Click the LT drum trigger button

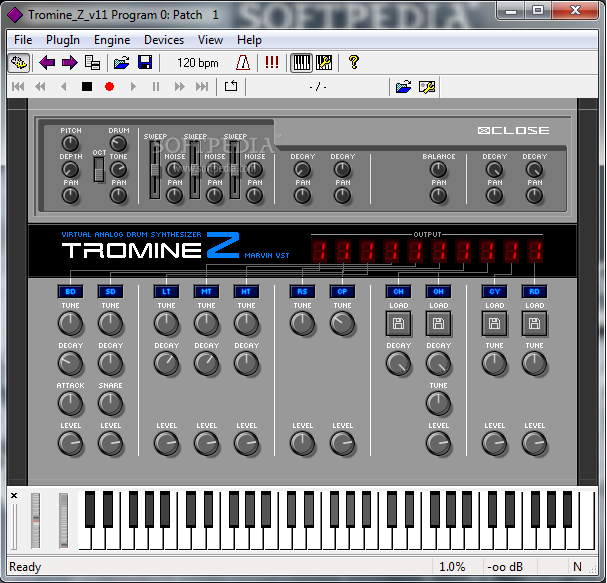coord(166,292)
